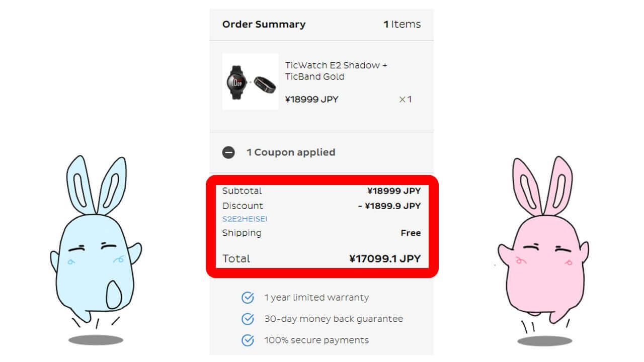Click the Order Summary heading
The image size is (644, 362).
click(264, 24)
